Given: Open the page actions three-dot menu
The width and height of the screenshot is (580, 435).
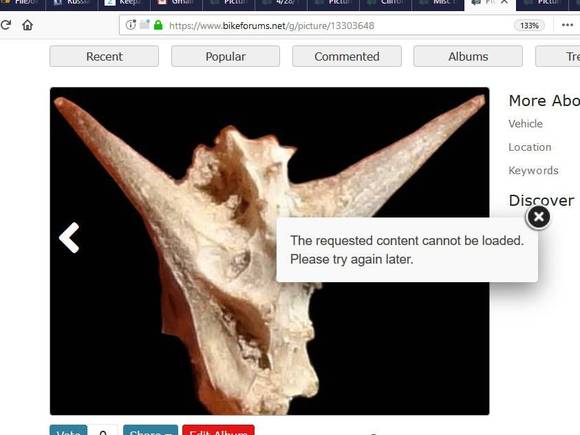Looking at the screenshot, I should click(x=567, y=25).
